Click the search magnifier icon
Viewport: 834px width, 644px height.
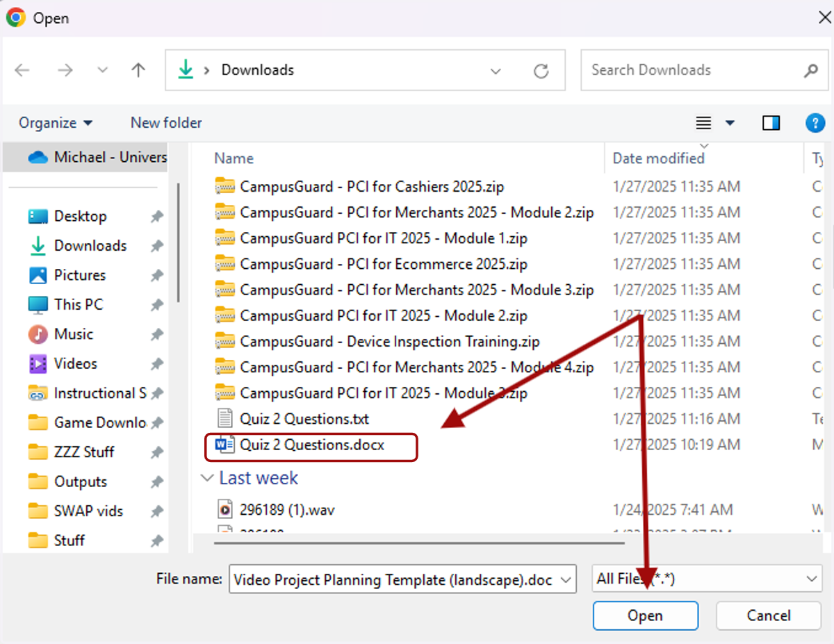pos(810,70)
